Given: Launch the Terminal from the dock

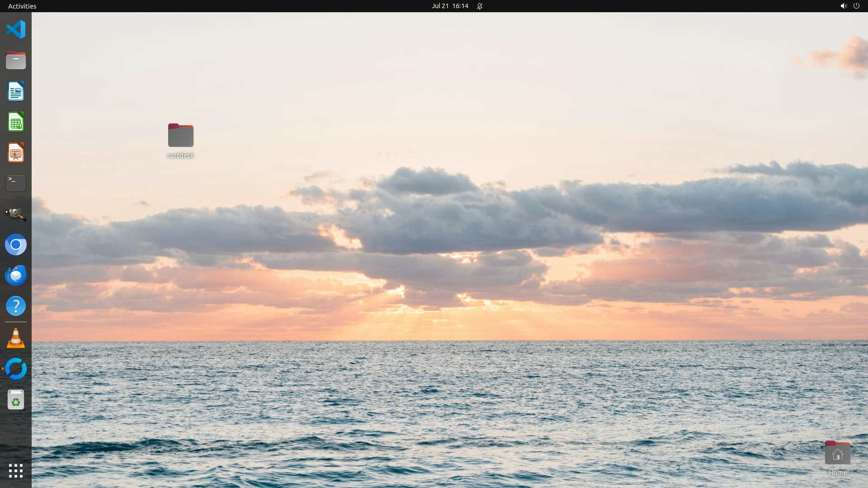Looking at the screenshot, I should pos(16,183).
